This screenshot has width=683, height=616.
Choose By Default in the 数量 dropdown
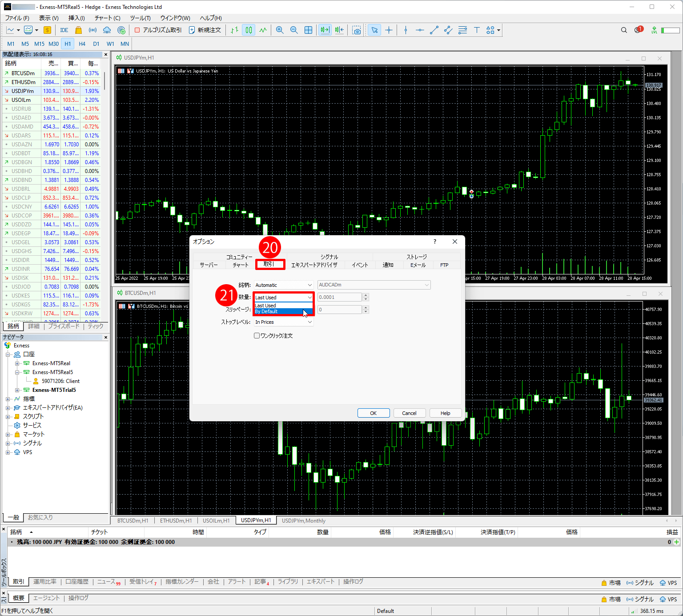(x=280, y=311)
